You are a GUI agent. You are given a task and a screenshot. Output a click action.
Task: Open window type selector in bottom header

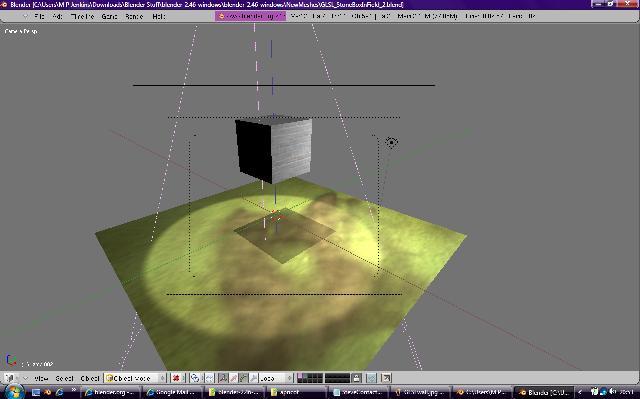click(x=10, y=378)
